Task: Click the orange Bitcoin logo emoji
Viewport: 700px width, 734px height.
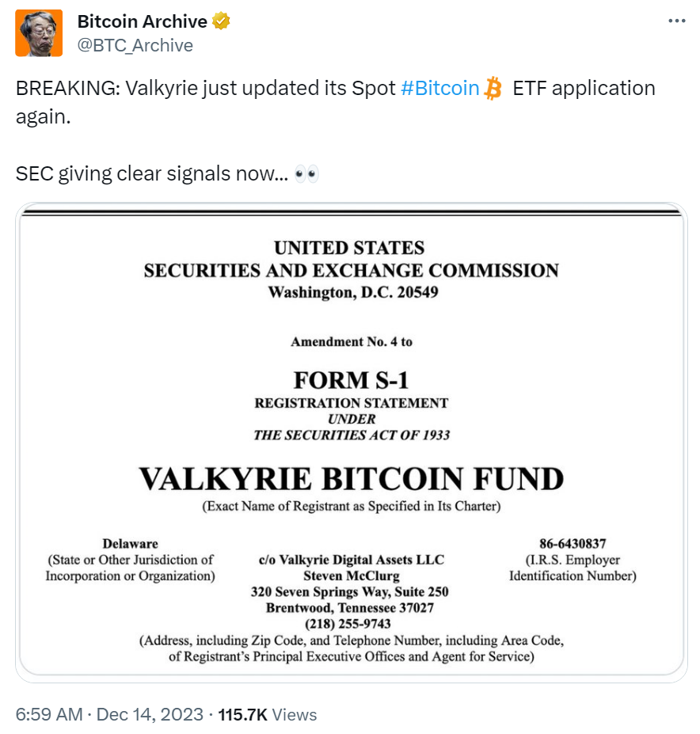Action: [493, 88]
